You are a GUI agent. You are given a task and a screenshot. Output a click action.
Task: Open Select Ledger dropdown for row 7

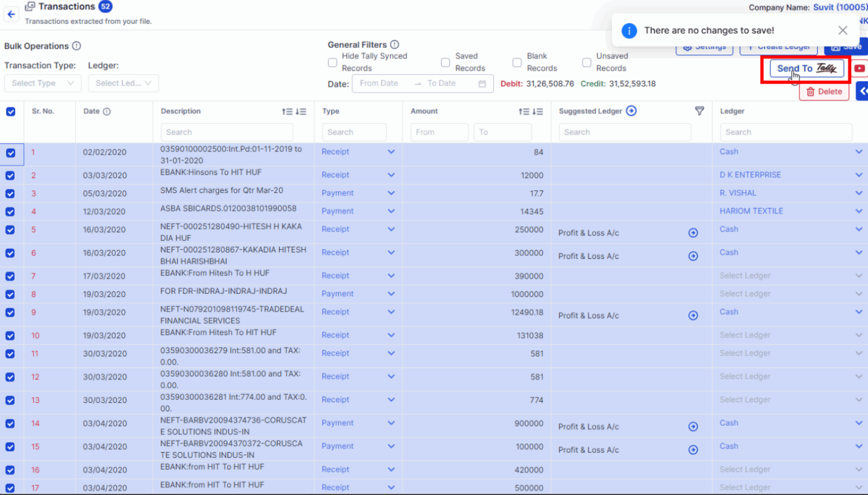pyautogui.click(x=790, y=275)
